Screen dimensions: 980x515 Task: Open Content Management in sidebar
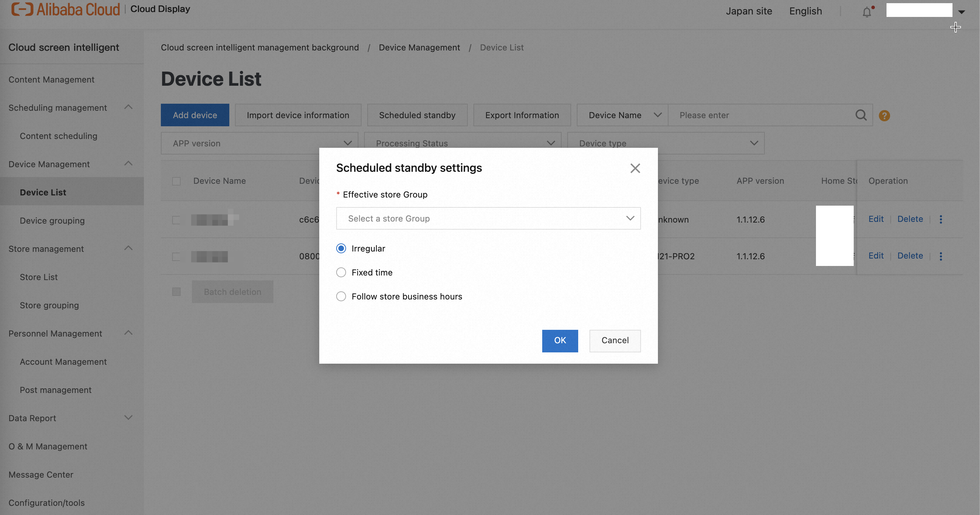[x=52, y=79]
